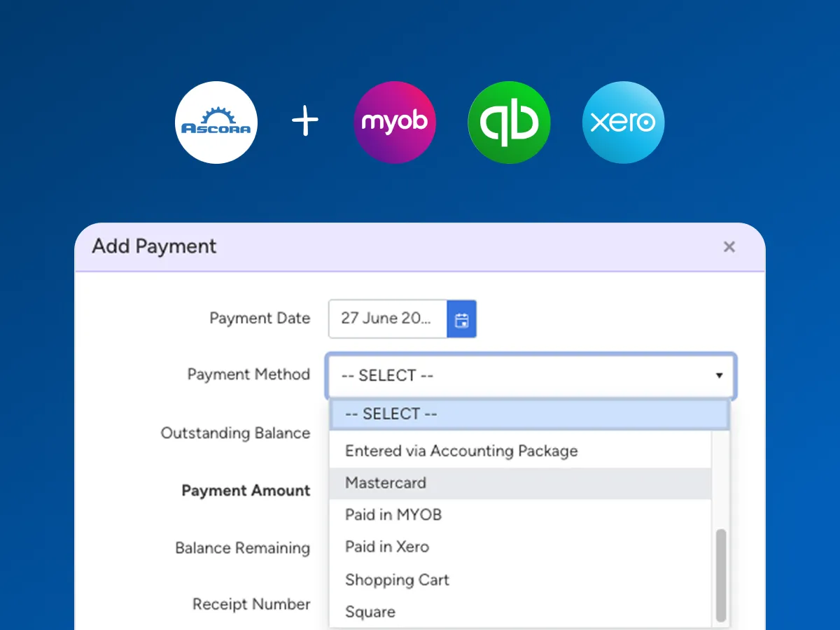Viewport: 840px width, 630px height.
Task: Click the dropdown list scrollbar thumb
Action: pos(721,575)
